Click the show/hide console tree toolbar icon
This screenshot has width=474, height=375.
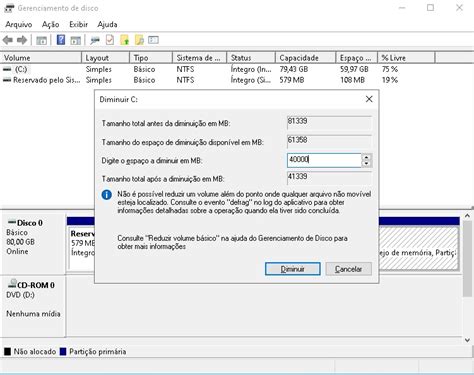(x=41, y=41)
